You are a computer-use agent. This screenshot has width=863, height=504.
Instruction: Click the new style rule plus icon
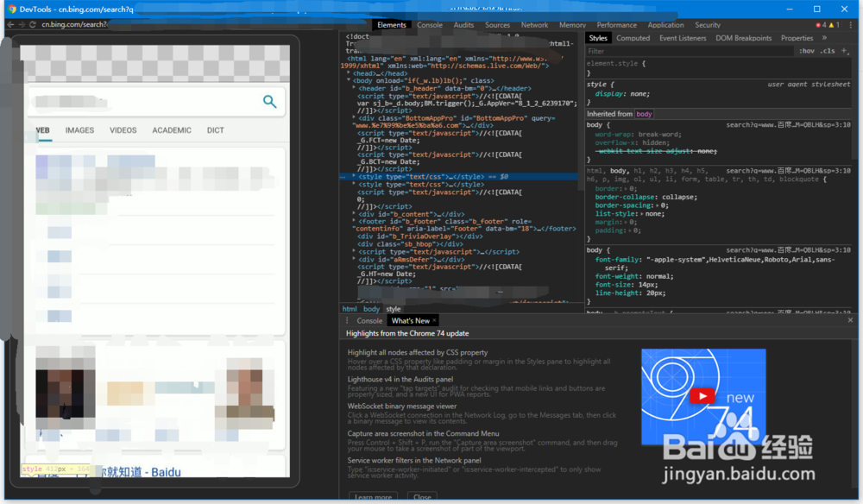pyautogui.click(x=844, y=51)
